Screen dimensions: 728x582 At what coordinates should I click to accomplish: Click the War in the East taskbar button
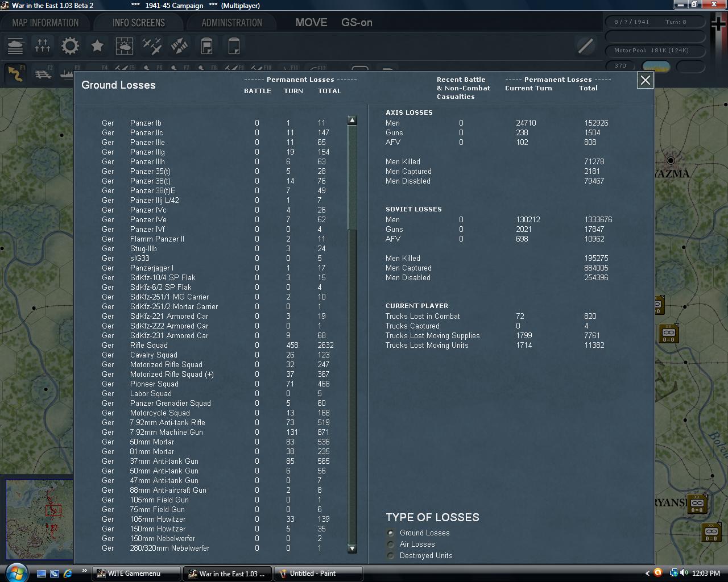(227, 573)
